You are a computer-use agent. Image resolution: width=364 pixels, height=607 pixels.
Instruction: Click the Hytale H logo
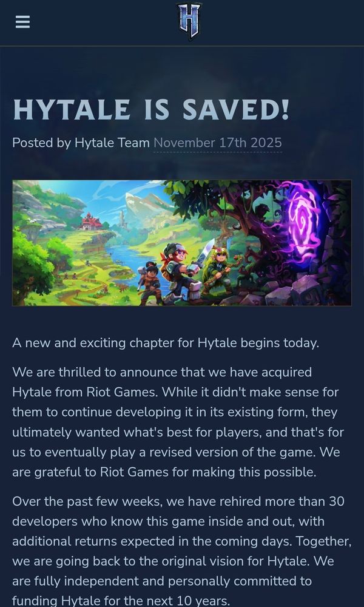point(189,21)
